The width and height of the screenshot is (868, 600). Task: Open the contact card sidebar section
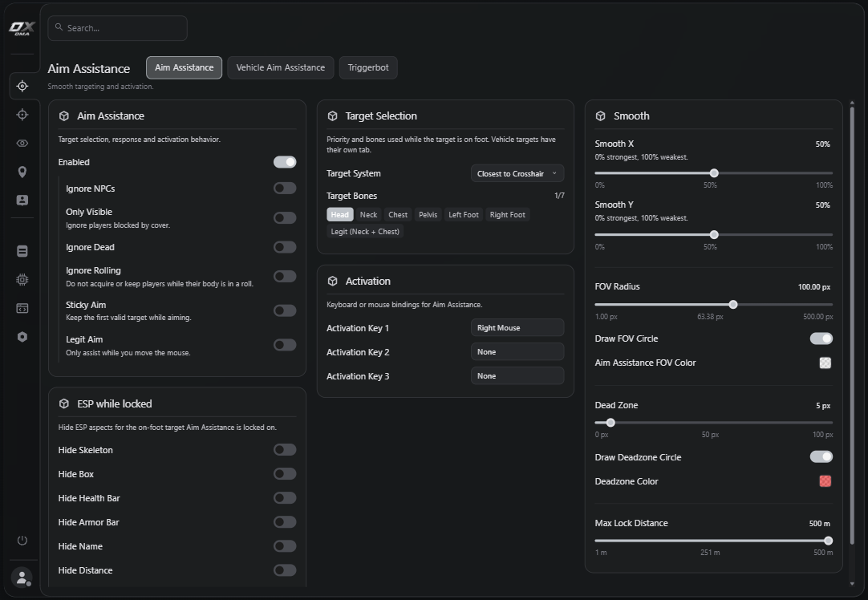coord(22,200)
